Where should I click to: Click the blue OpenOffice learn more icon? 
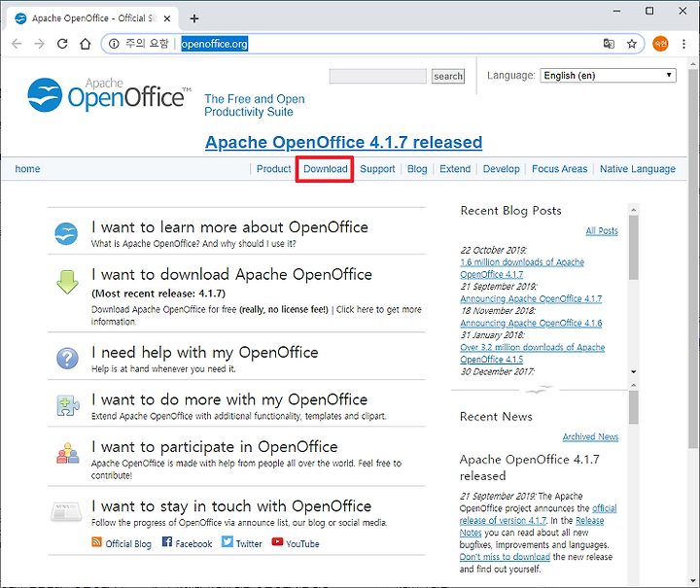(x=66, y=233)
